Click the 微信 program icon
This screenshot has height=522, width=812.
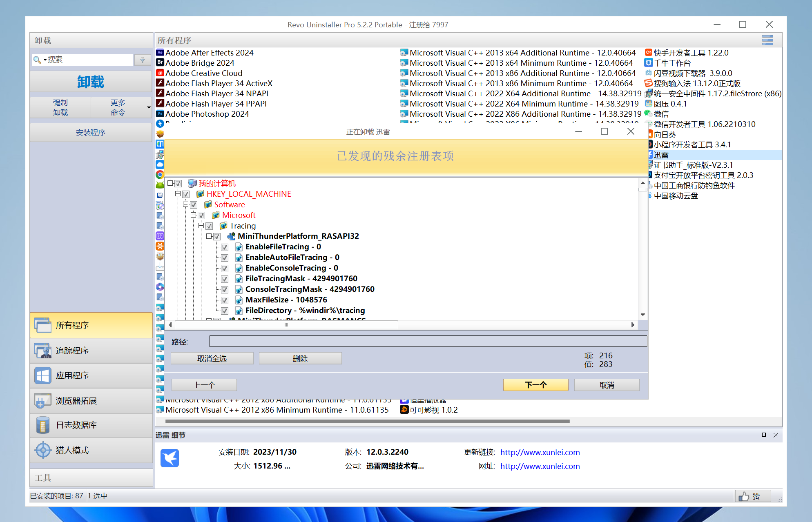[x=649, y=114]
